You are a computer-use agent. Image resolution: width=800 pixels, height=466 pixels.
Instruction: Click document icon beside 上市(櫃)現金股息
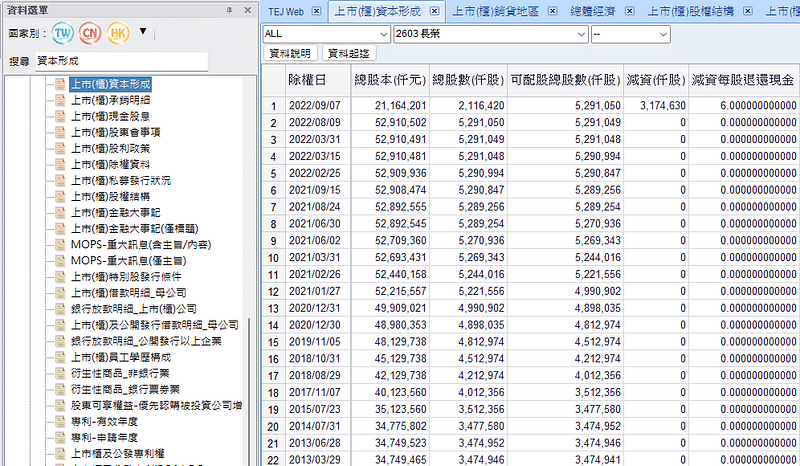click(x=59, y=116)
